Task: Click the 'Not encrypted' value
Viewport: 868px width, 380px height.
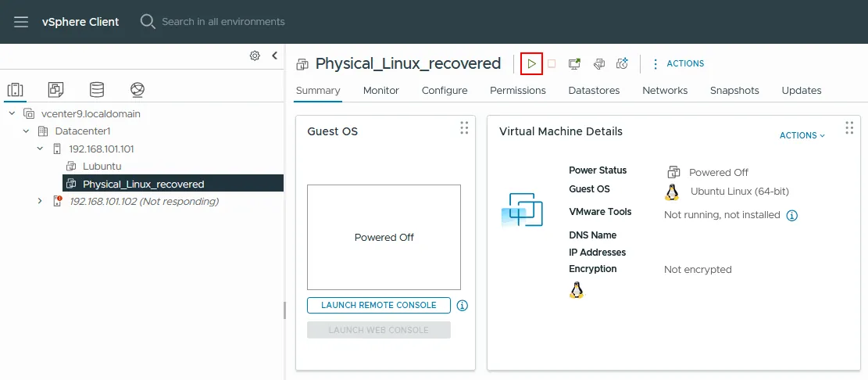Action: (x=698, y=270)
